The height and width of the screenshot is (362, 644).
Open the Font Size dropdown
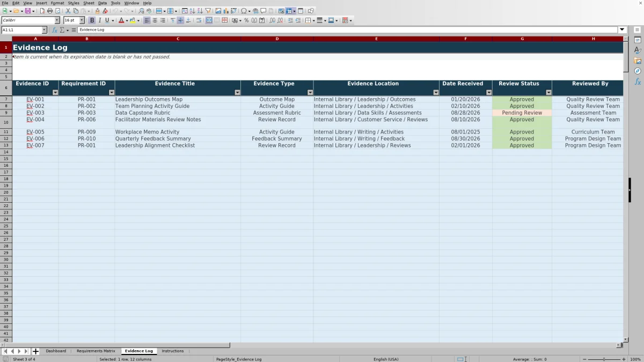(x=82, y=20)
